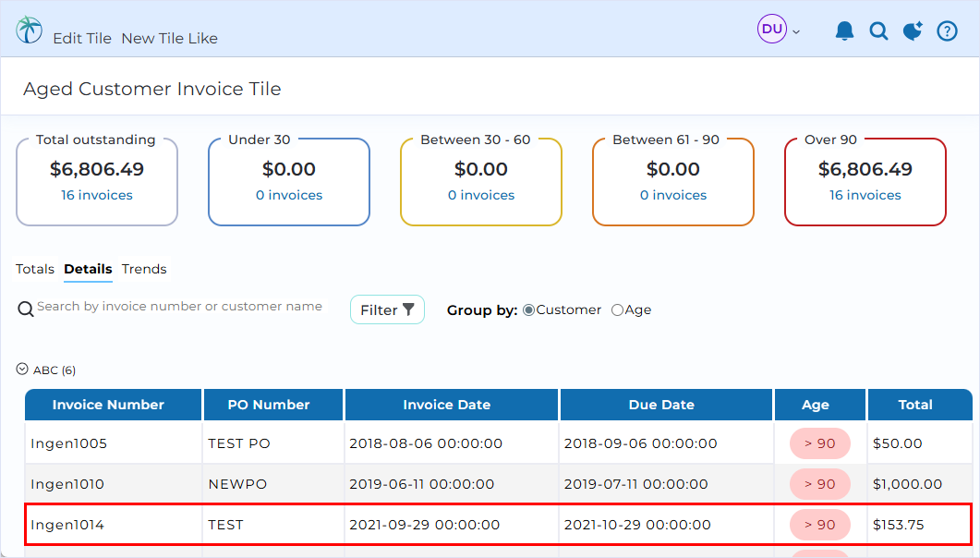Sort by PO Number column header
Screen dimensions: 980x558
pyautogui.click(x=273, y=405)
